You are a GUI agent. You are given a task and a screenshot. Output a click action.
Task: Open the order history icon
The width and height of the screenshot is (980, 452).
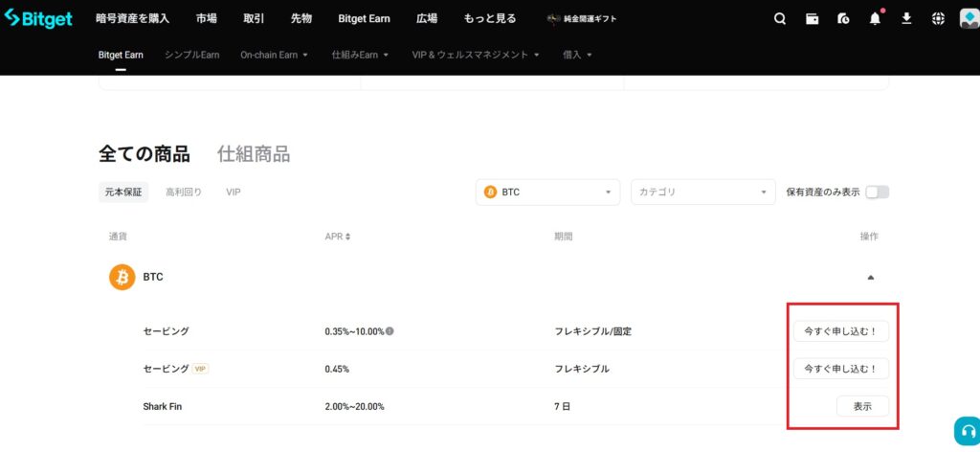pos(843,18)
